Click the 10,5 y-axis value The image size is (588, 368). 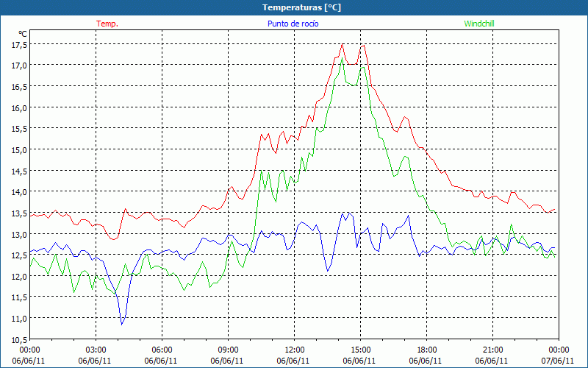click(x=19, y=339)
